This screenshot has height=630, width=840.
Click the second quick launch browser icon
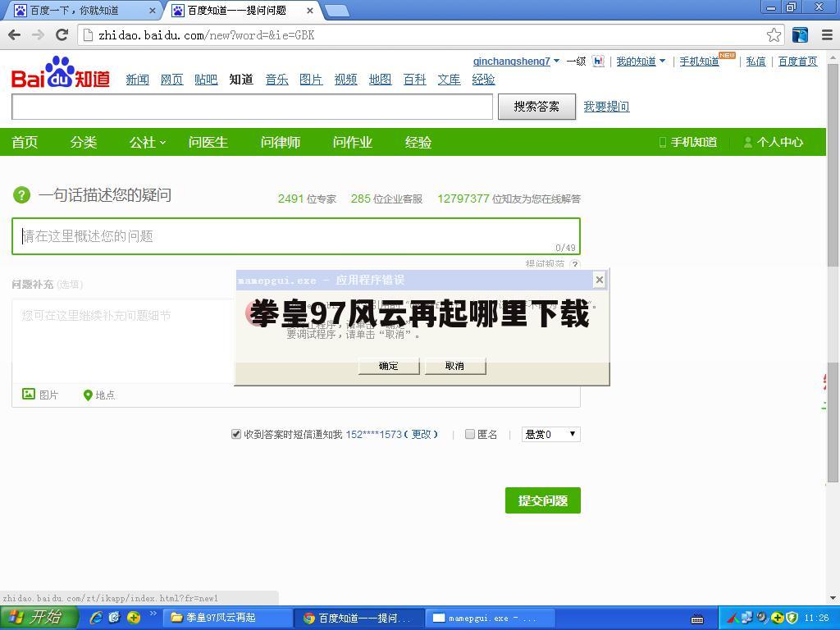tap(114, 618)
